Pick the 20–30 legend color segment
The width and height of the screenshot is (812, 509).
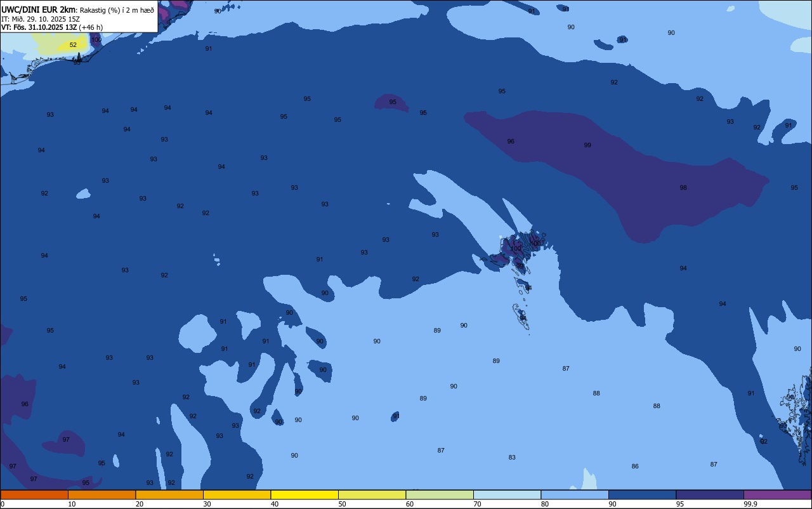click(169, 494)
